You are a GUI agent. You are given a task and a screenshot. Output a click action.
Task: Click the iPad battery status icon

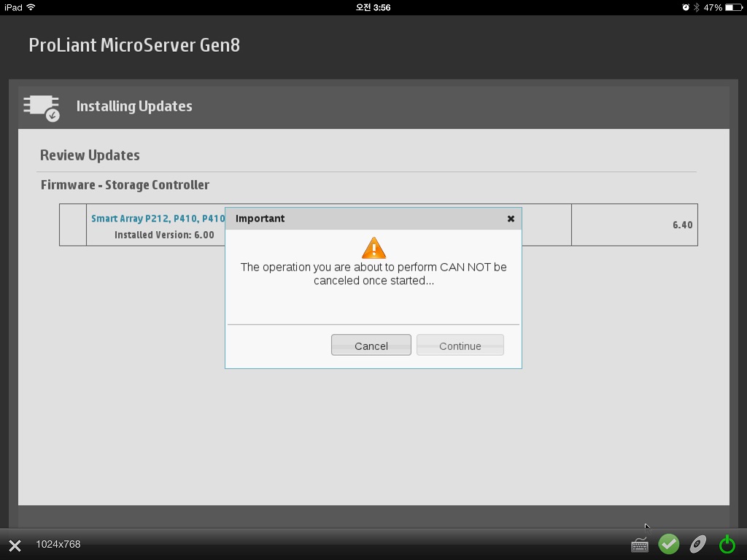[x=734, y=7]
